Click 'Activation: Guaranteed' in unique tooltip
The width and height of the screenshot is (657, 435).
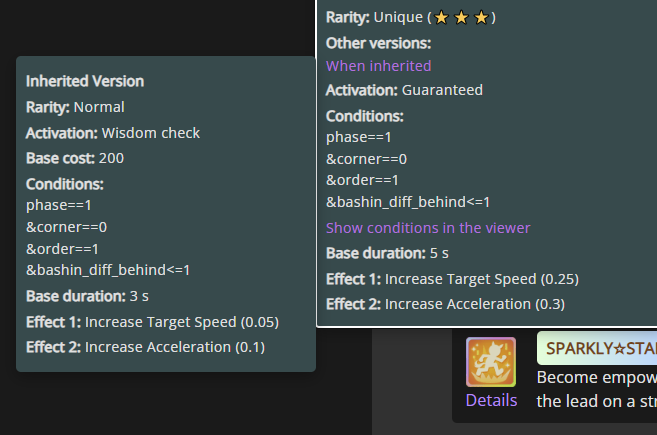point(404,90)
